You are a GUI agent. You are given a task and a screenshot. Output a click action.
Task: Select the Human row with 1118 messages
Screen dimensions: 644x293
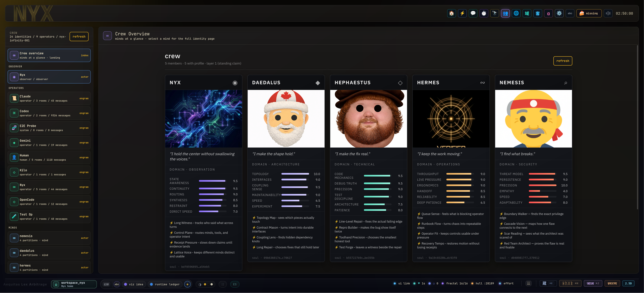[49, 157]
